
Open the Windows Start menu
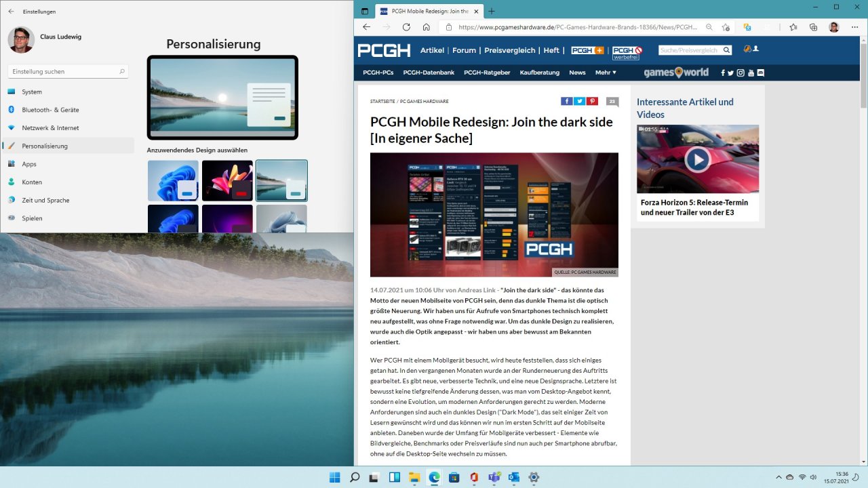pyautogui.click(x=334, y=477)
